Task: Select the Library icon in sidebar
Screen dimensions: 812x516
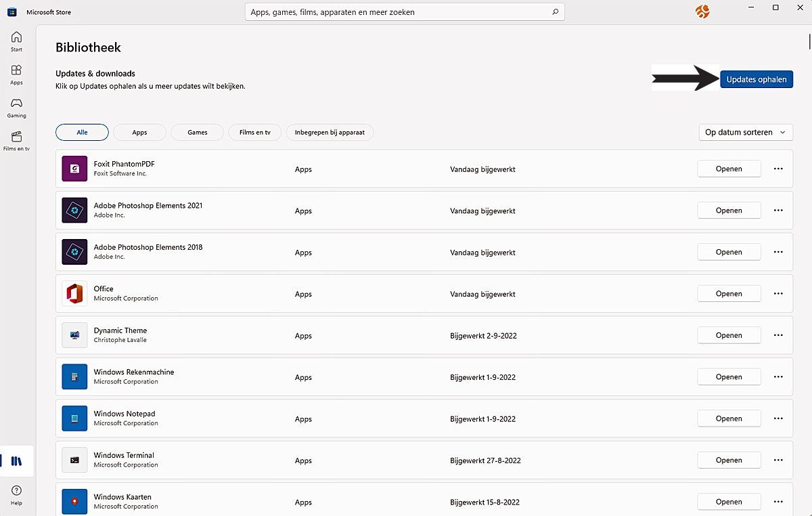Action: coord(16,461)
